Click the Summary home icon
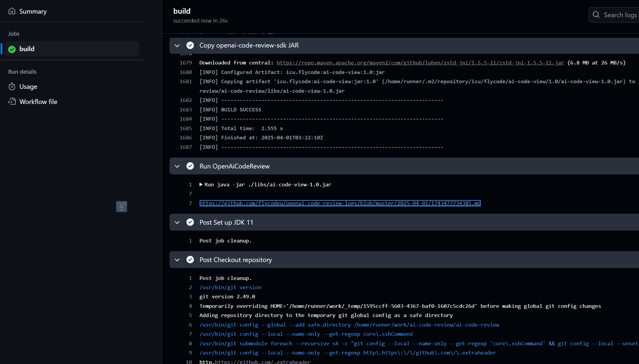639x364 pixels. coord(12,11)
